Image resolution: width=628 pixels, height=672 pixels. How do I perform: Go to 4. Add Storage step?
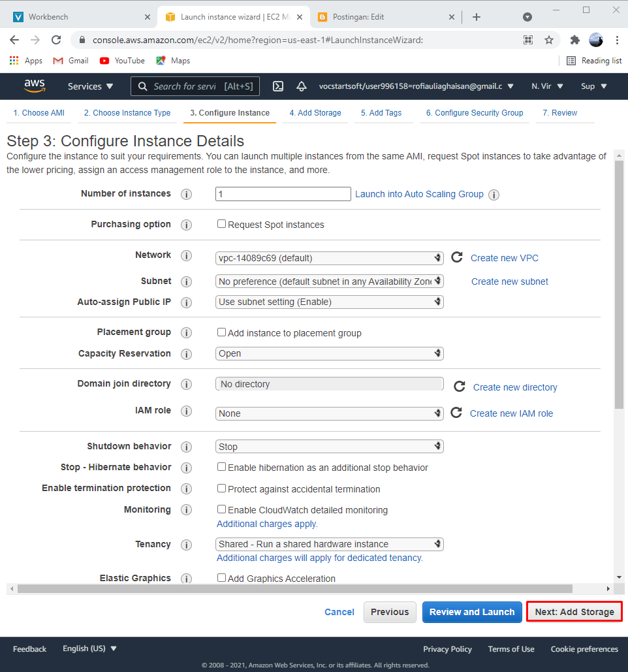(x=315, y=113)
